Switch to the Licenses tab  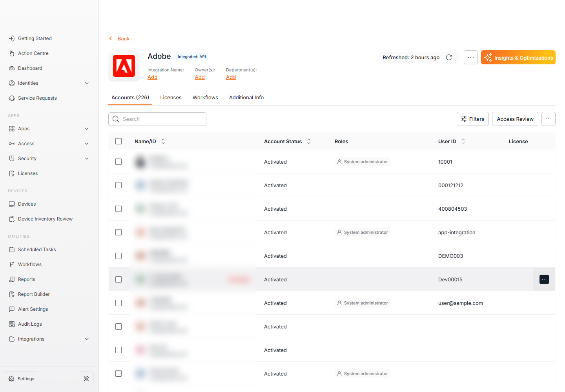point(171,97)
